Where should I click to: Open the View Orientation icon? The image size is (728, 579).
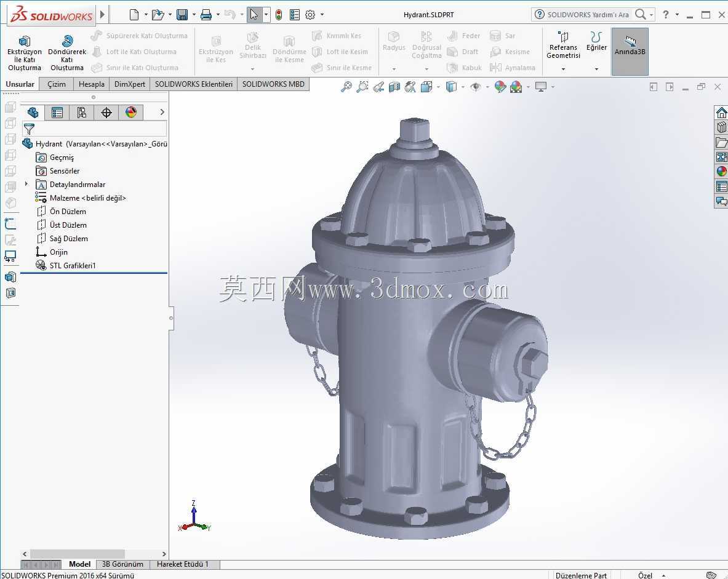click(x=426, y=87)
